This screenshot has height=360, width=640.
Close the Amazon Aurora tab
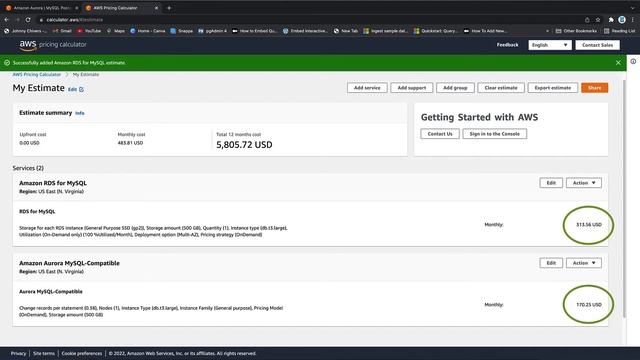pos(76,8)
